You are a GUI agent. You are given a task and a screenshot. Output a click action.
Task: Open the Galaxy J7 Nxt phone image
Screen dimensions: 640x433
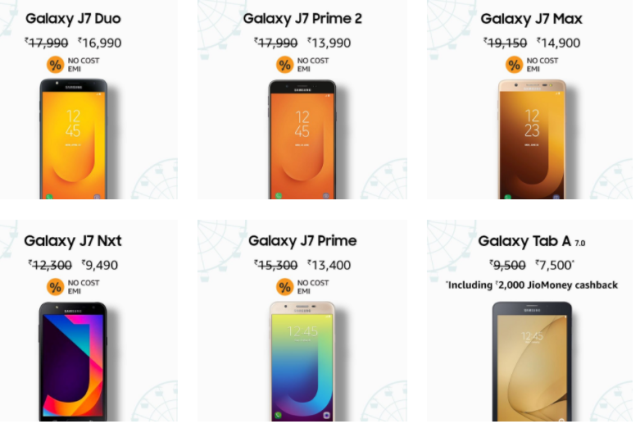(x=73, y=362)
